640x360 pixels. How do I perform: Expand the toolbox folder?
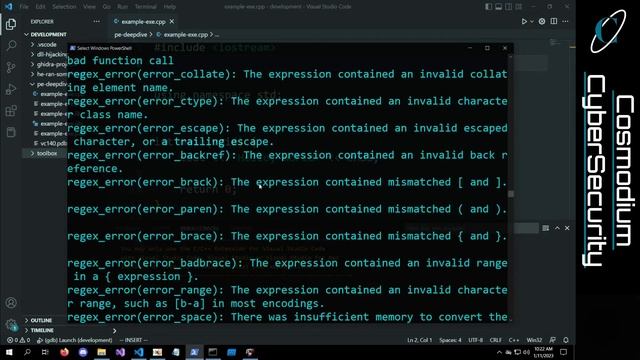pos(45,153)
